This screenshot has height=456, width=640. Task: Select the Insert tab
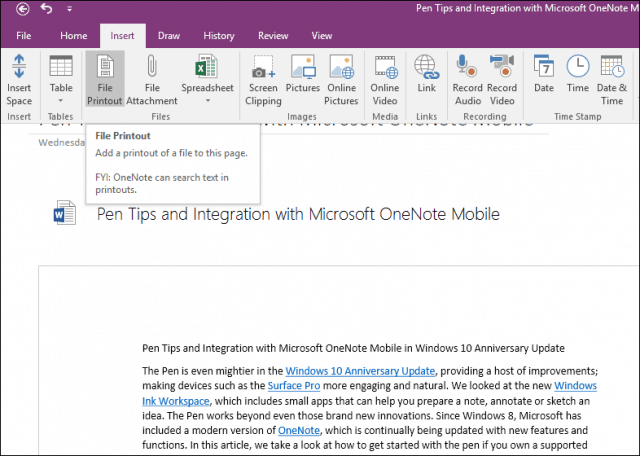tap(122, 36)
